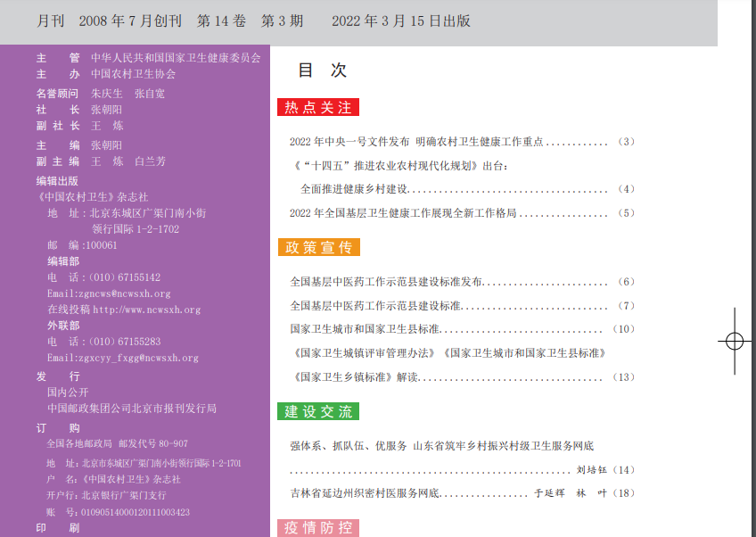Click the 主管 line 中华人民共和国国家卫生健康委员会
This screenshot has width=756, height=537.
pos(149,58)
